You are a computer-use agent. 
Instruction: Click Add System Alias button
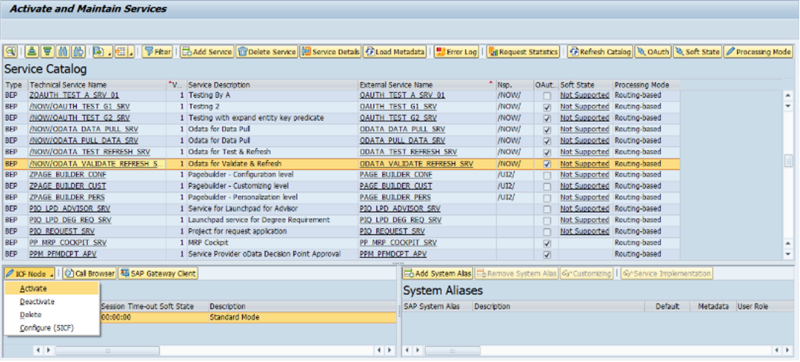pos(437,274)
